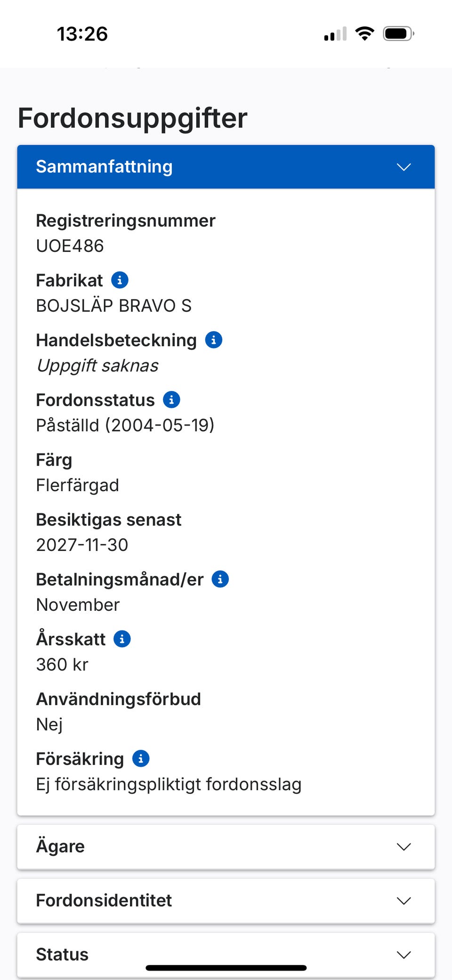
Task: Tap the Wi-Fi status icon
Action: pyautogui.click(x=364, y=34)
